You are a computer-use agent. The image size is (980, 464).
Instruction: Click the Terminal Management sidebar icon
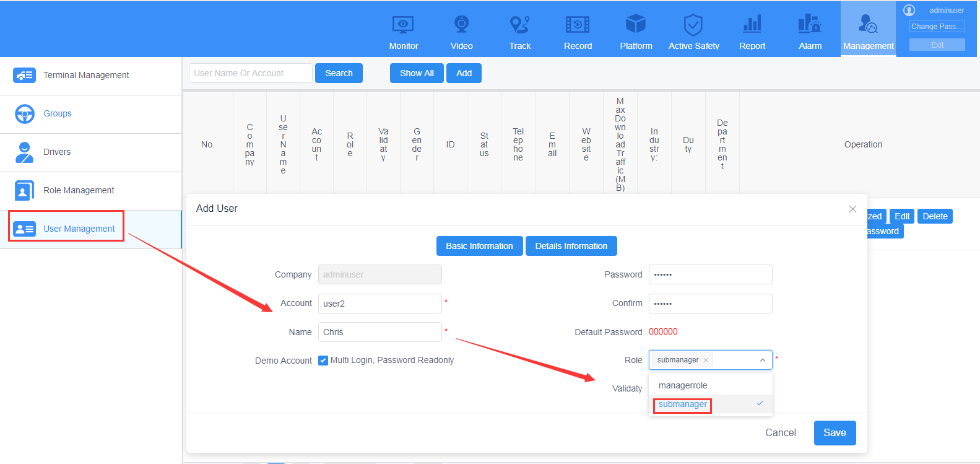pos(24,75)
